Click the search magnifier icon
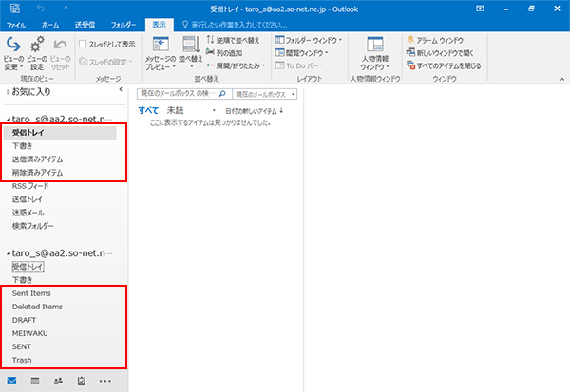Screen dimensions: 570x392 pyautogui.click(x=222, y=95)
